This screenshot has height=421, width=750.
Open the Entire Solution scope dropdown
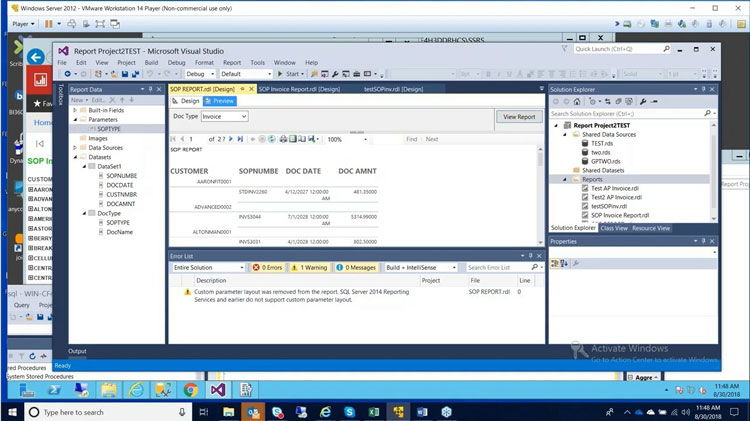click(208, 267)
